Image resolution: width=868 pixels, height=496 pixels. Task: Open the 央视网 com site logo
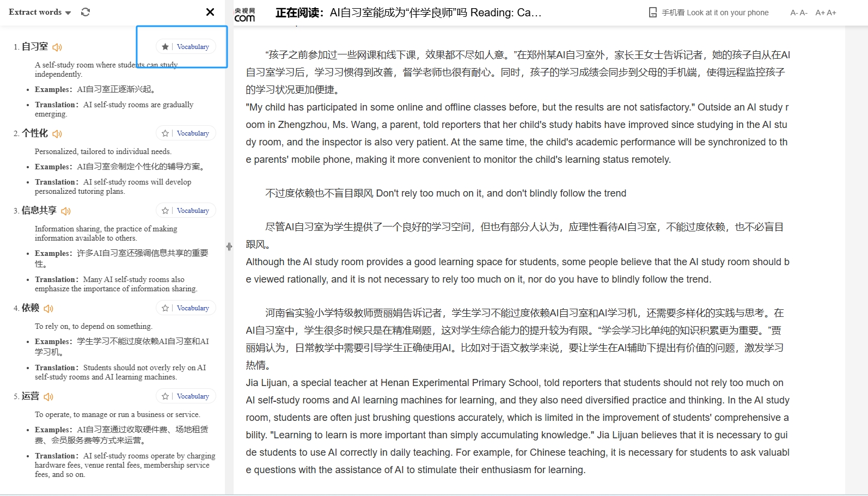click(x=244, y=14)
